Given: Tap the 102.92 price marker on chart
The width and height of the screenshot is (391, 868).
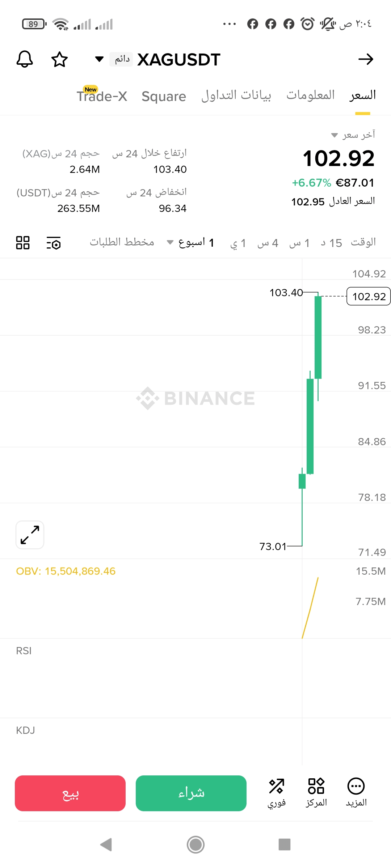Looking at the screenshot, I should point(369,297).
